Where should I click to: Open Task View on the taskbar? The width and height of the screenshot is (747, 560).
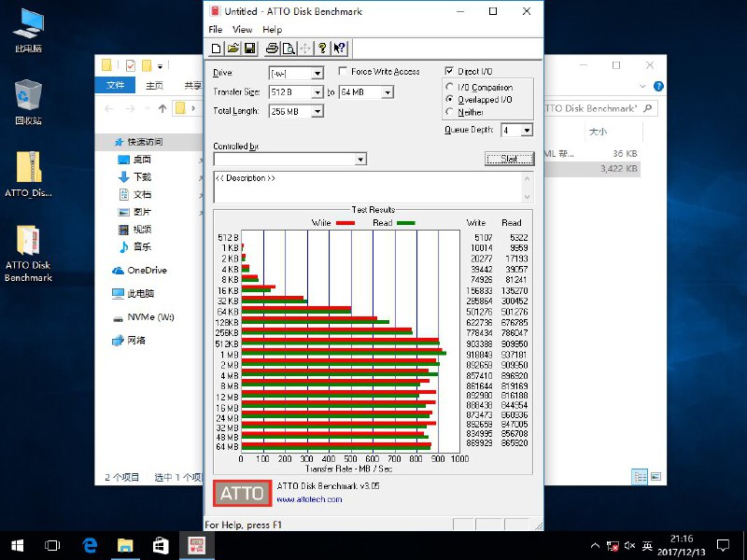(x=52, y=545)
